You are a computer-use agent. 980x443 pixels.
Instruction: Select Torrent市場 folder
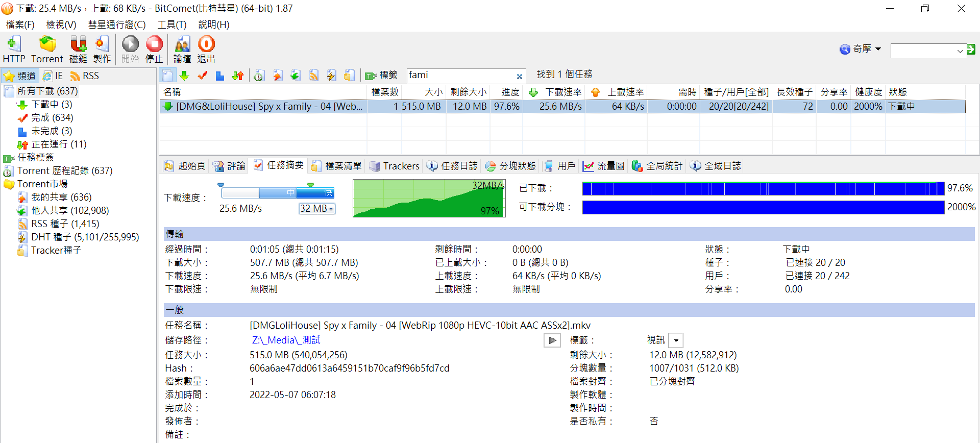click(x=42, y=184)
